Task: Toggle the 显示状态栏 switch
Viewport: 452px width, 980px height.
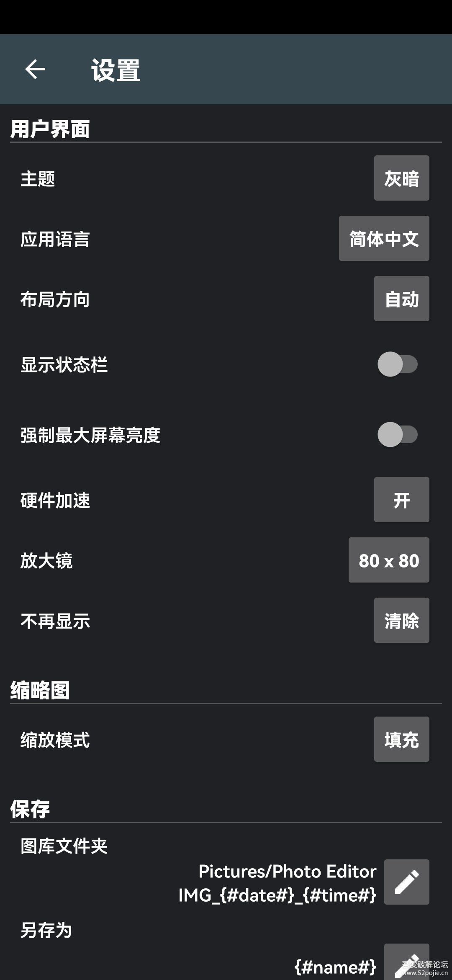Action: [x=397, y=364]
